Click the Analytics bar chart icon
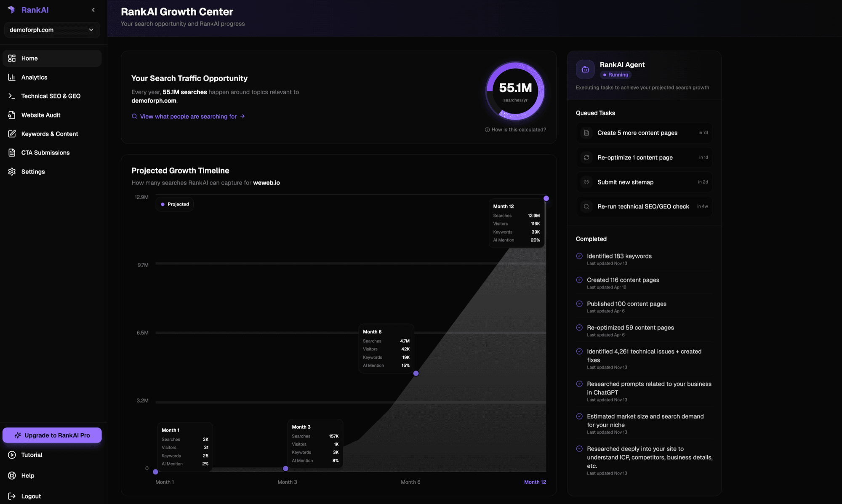This screenshot has height=504, width=842. click(x=12, y=77)
